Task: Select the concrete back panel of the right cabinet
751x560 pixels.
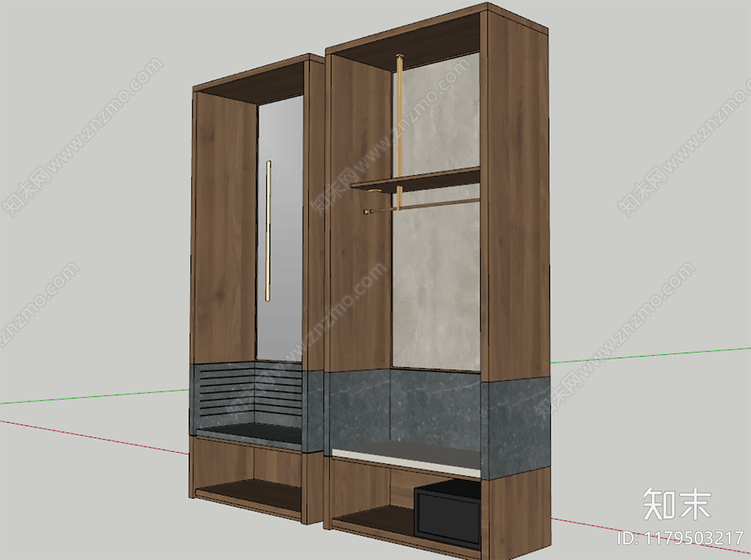Action: [436, 213]
